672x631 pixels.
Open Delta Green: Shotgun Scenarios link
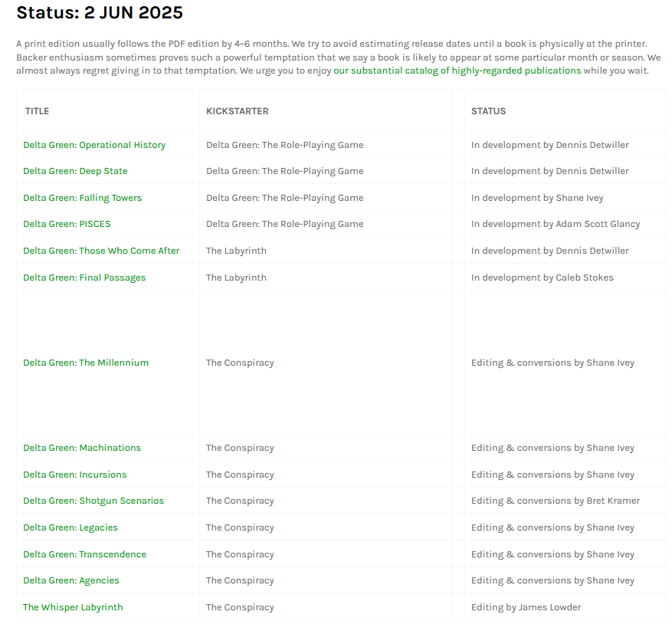coord(93,501)
